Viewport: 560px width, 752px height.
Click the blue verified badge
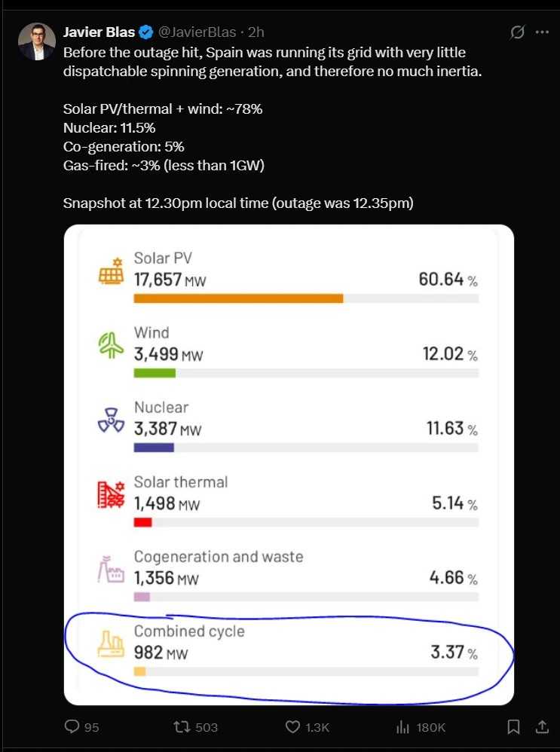(x=146, y=32)
